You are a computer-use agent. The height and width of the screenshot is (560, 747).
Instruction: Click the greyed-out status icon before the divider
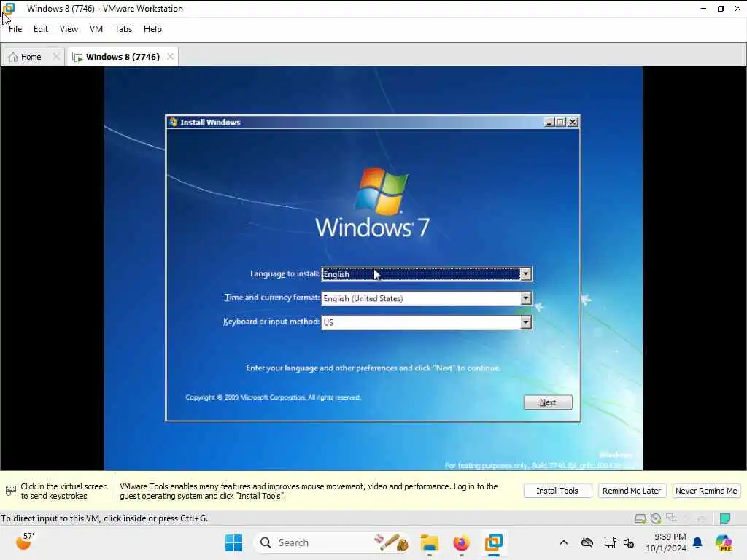click(x=701, y=518)
